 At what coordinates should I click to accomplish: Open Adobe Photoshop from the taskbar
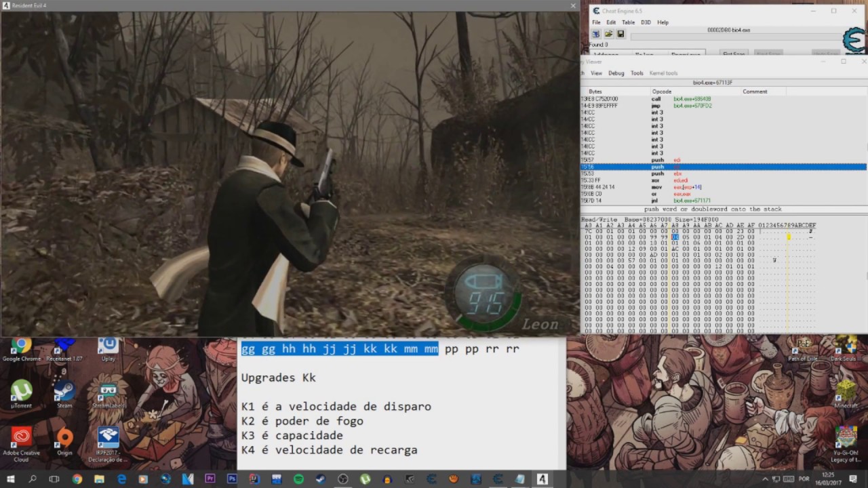(x=232, y=479)
